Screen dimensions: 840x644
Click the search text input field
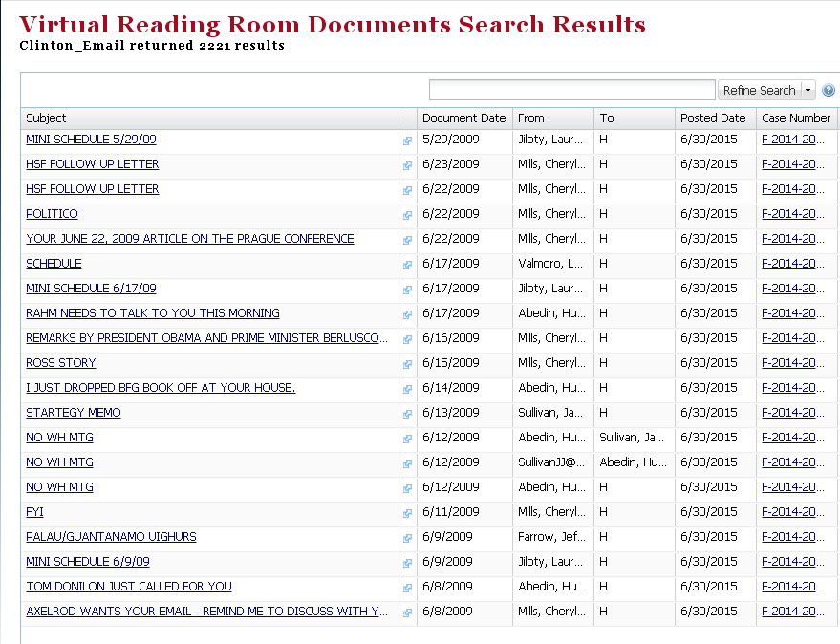tap(572, 90)
